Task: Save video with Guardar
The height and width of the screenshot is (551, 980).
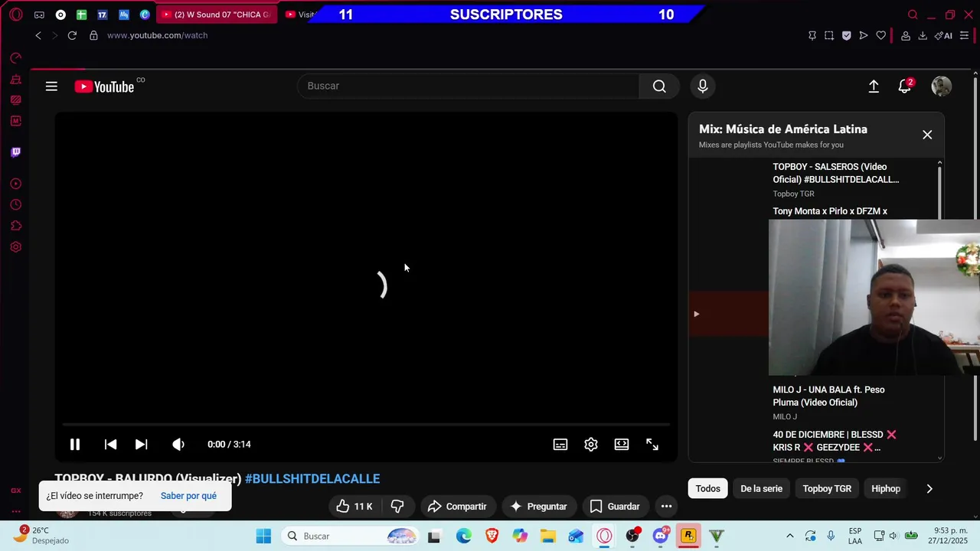Action: [x=614, y=507]
